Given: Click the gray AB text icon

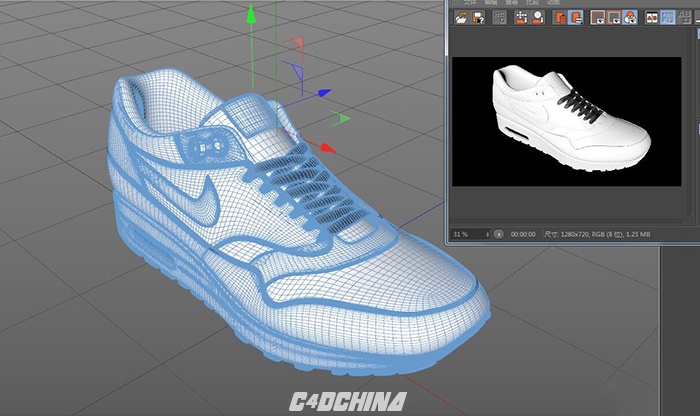Looking at the screenshot, I should pos(684,17).
